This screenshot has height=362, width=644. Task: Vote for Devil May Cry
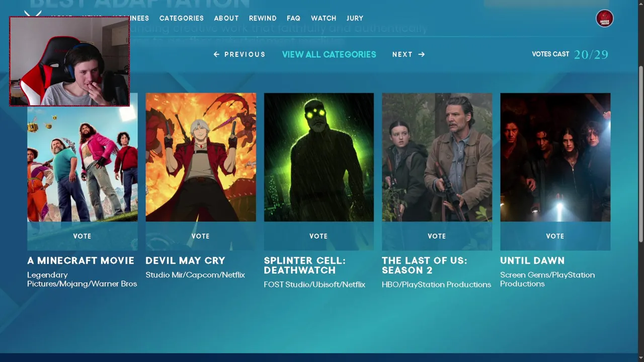click(x=200, y=236)
